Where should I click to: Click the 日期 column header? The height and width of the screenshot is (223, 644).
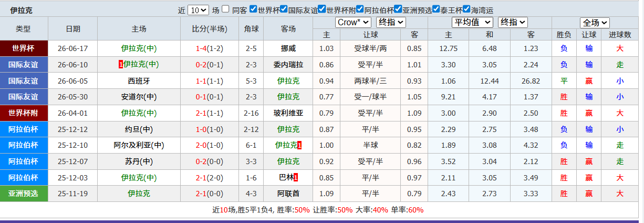pos(73,28)
